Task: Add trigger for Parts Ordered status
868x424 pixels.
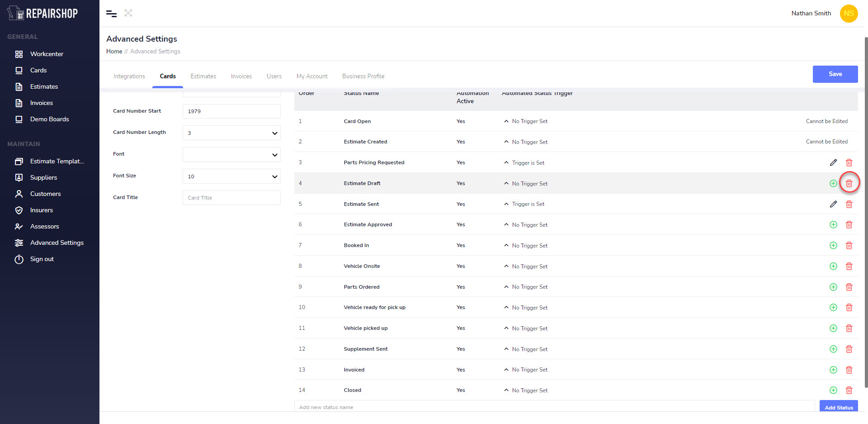Action: point(833,287)
